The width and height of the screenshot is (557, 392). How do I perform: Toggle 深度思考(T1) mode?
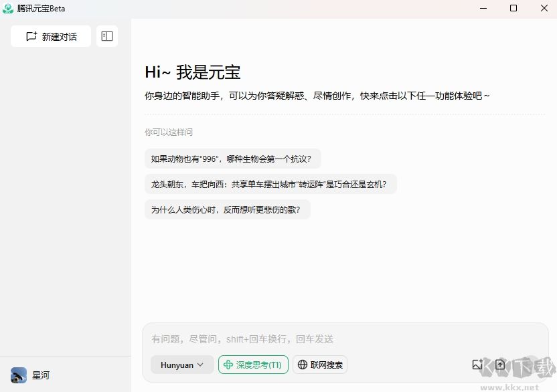point(253,365)
